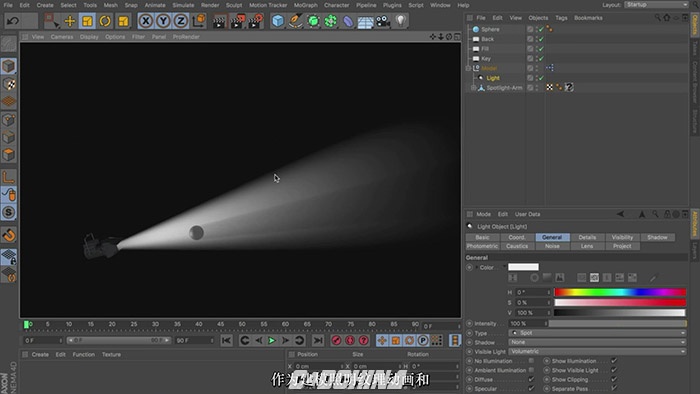Go to end of animation
The height and width of the screenshot is (394, 700).
pos(318,340)
